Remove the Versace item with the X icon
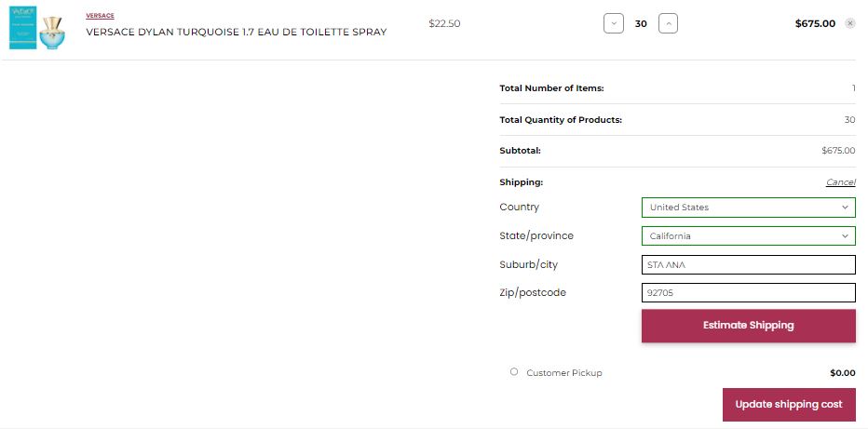This screenshot has width=868, height=429. (x=850, y=23)
